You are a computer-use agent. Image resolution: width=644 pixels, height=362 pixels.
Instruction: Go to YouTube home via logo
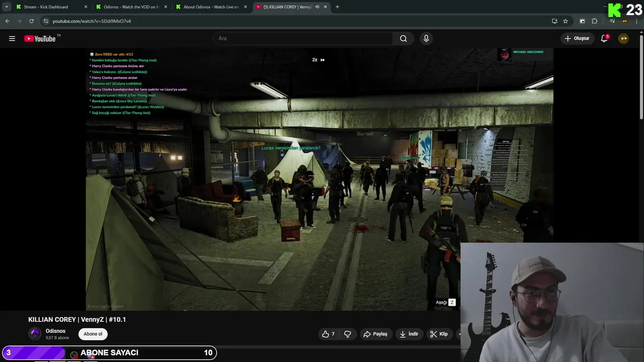click(40, 39)
